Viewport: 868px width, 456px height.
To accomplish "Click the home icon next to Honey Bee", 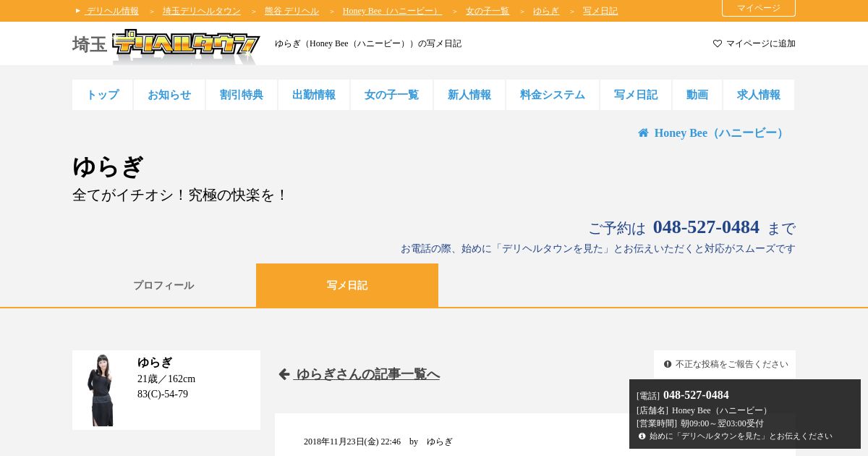I will click(643, 133).
